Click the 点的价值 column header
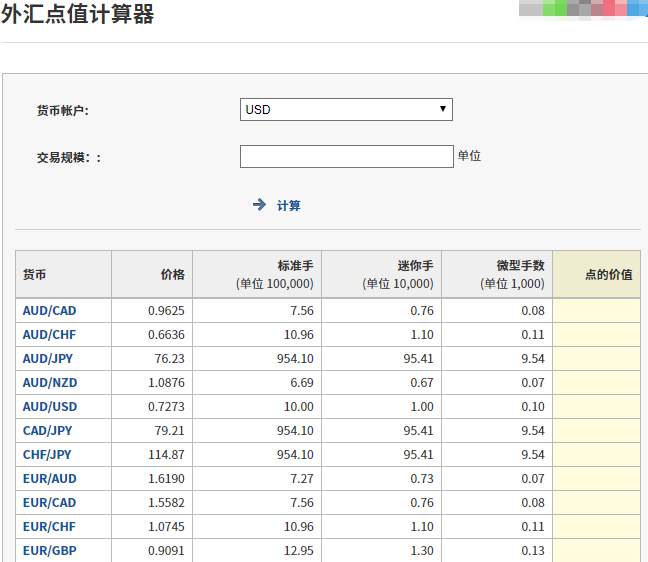Screen dimensions: 648x562 [x=597, y=274]
